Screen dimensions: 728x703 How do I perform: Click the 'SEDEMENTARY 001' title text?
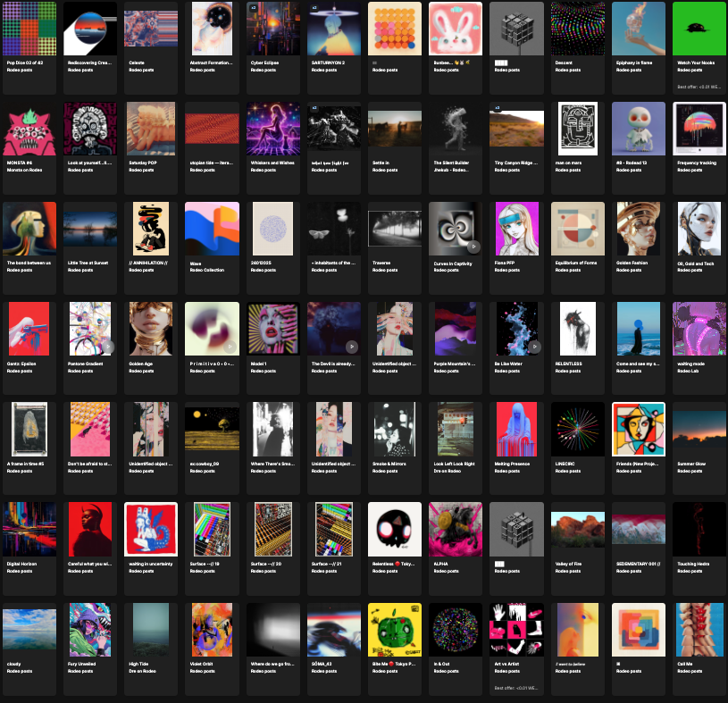pos(638,564)
